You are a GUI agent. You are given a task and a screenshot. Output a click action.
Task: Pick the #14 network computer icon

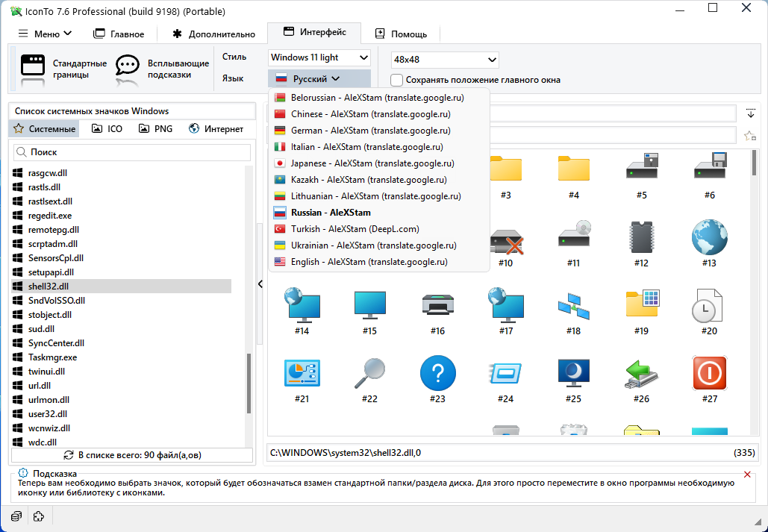(x=302, y=304)
